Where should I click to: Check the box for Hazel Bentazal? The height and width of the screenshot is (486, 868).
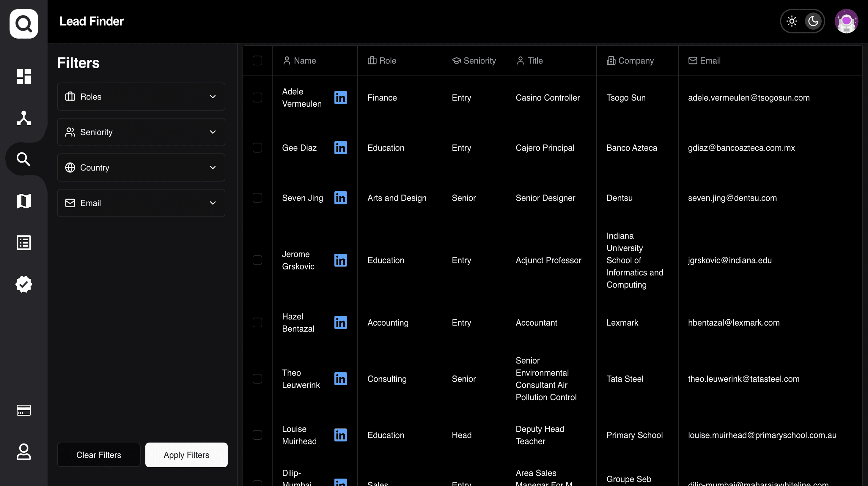pos(257,323)
